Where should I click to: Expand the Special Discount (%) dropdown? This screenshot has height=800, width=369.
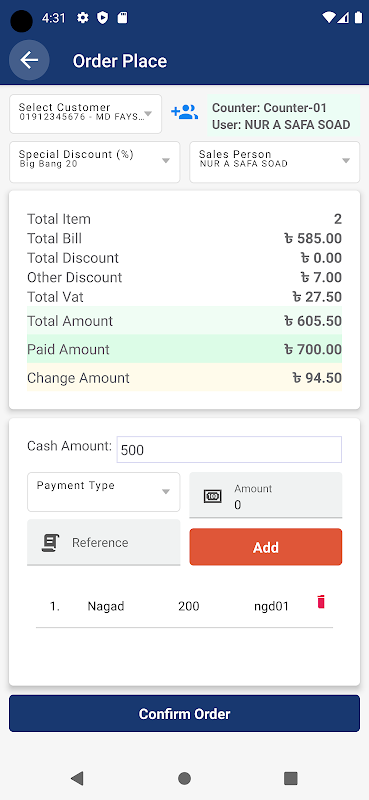pos(94,162)
